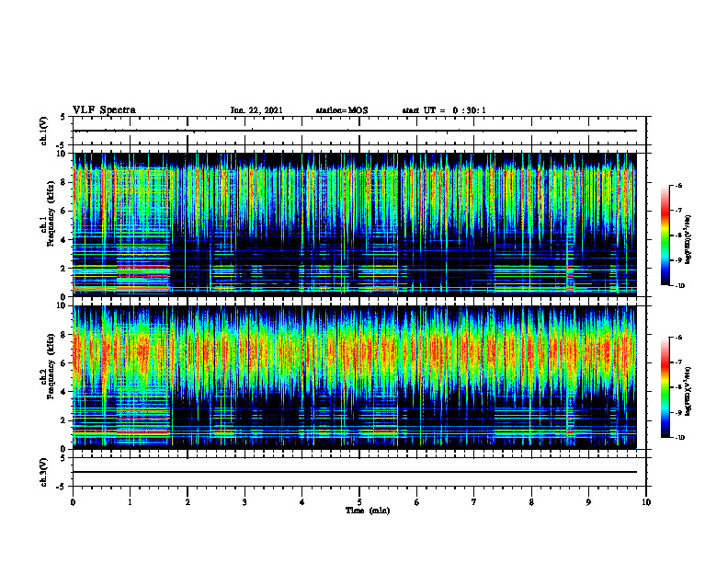Click the "-10" tick on ch.1 colorbar
728x563 pixels.
pos(679,286)
